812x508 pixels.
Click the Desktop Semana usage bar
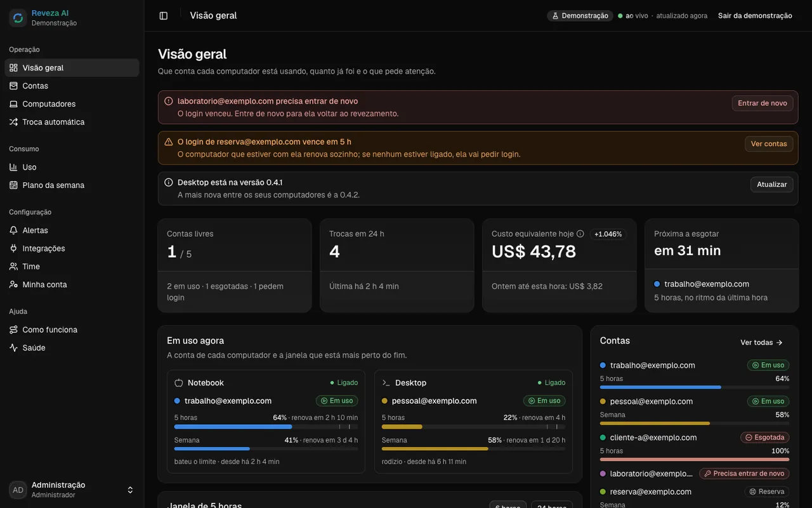(474, 449)
